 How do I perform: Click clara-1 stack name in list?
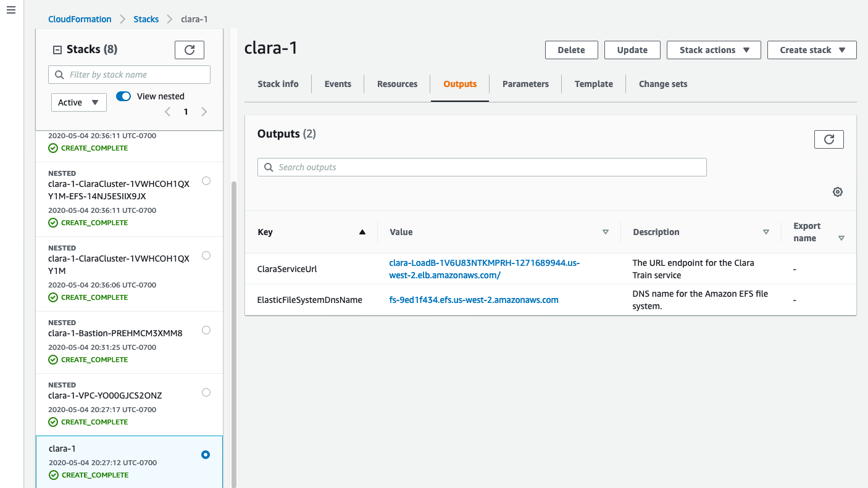coord(62,449)
